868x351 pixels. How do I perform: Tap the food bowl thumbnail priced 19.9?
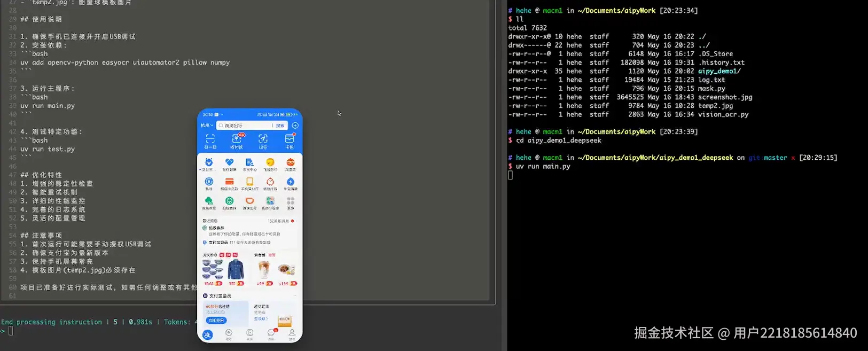pos(287,270)
